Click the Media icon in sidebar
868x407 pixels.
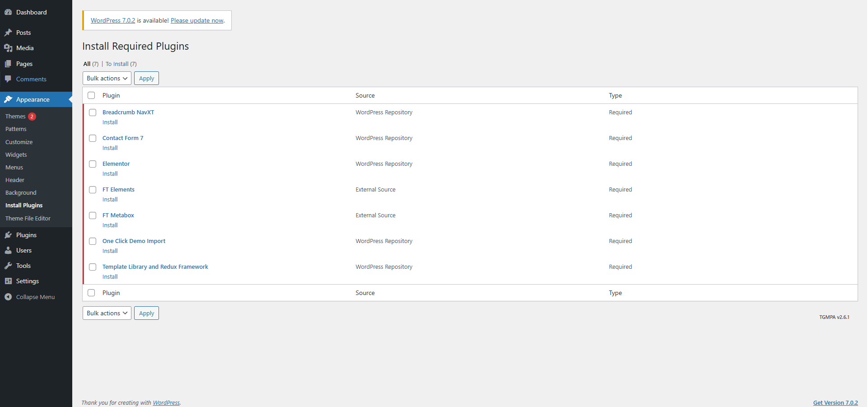pos(8,48)
